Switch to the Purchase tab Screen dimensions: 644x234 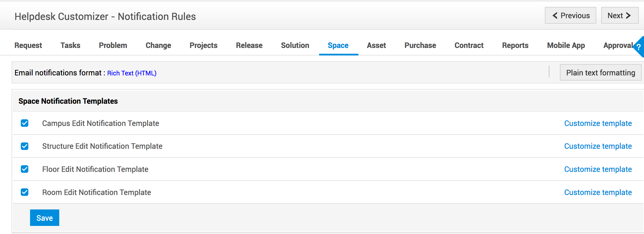420,45
